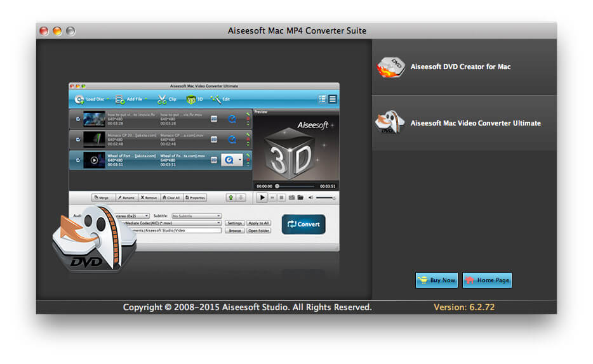Click the Clear All button
This screenshot has height=364, width=593.
(x=171, y=197)
